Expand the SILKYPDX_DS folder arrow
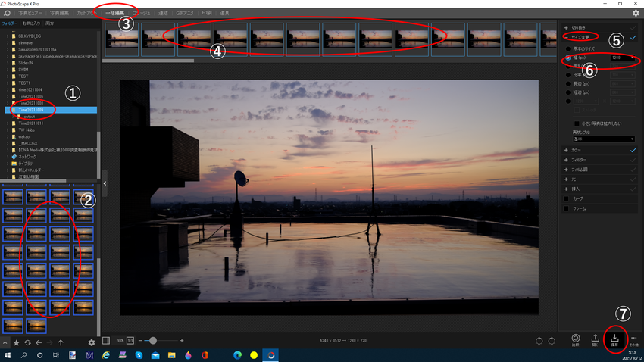Viewport: 644px width, 362px height. point(8,36)
